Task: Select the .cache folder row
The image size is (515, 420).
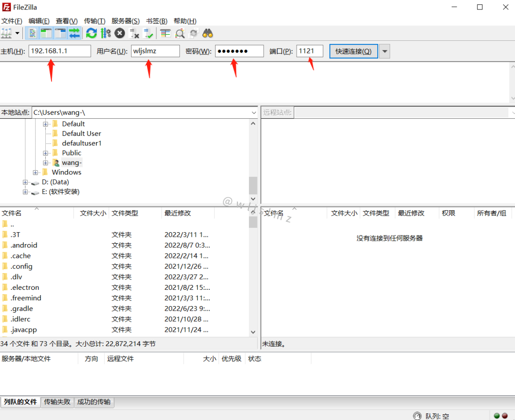Action: tap(124, 256)
